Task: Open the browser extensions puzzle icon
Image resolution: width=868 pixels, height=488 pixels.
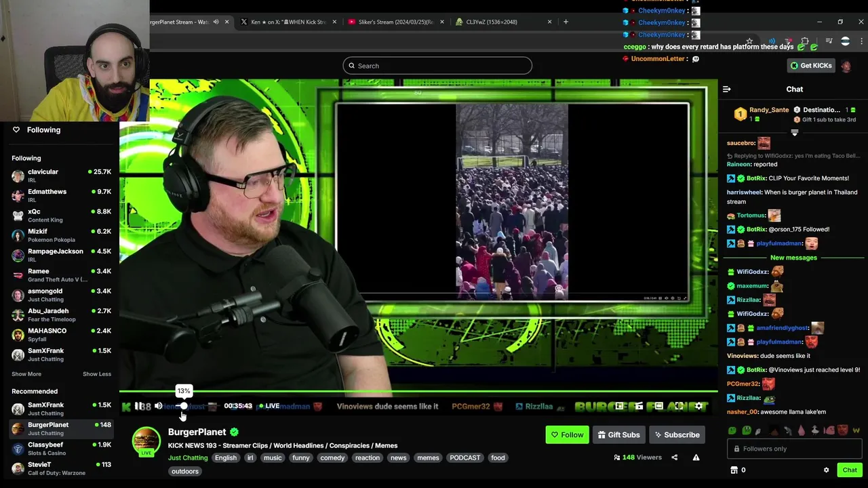Action: [x=804, y=41]
